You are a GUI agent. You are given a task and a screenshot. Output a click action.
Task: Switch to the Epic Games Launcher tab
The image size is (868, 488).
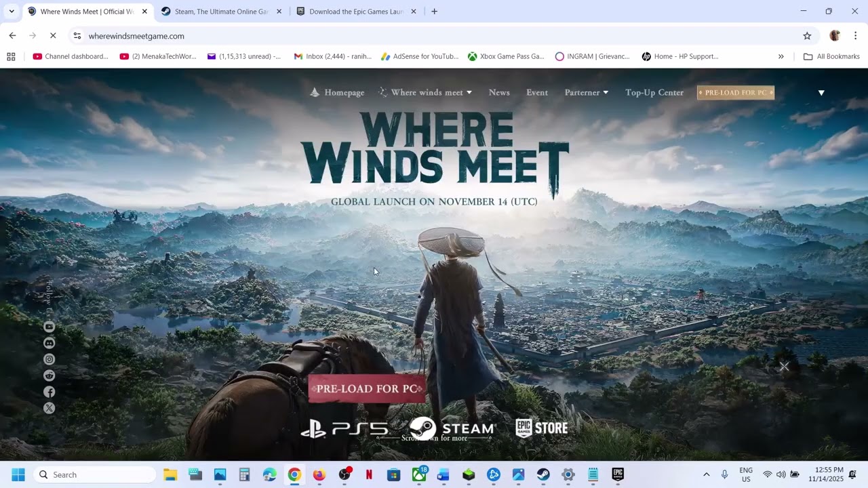click(x=356, y=12)
